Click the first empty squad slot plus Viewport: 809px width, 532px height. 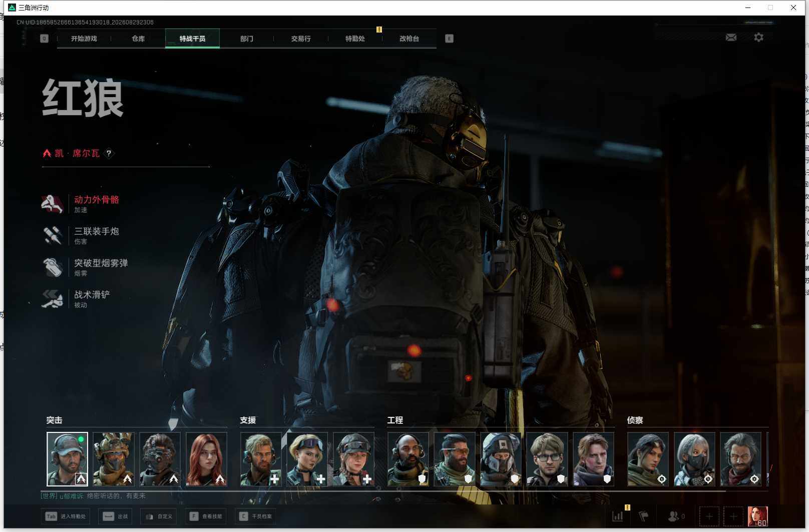709,516
